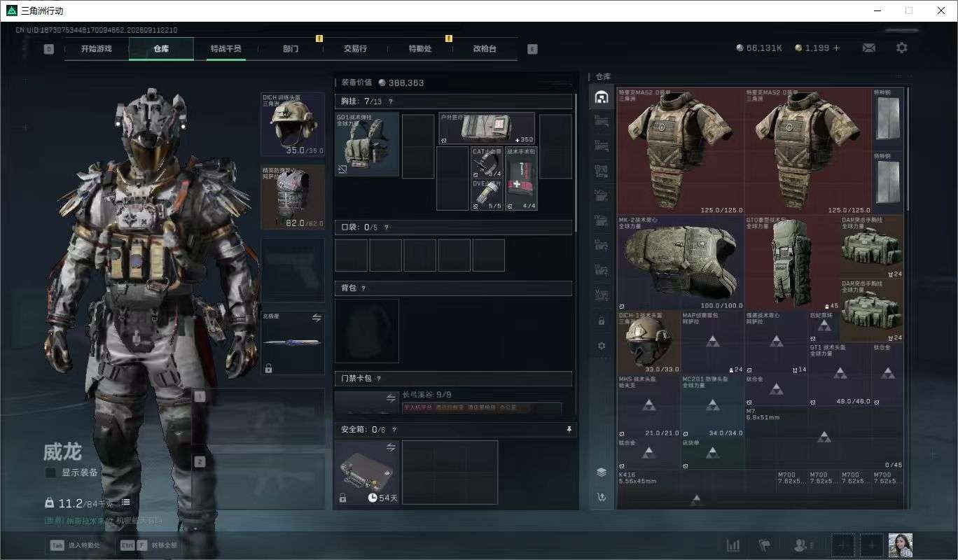Viewport: 958px width, 560px height.
Task: Click the sort icon at stash sidebar bottom
Action: 601,498
